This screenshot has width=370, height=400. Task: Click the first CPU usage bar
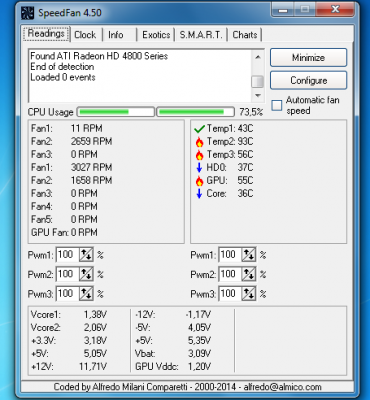(116, 112)
